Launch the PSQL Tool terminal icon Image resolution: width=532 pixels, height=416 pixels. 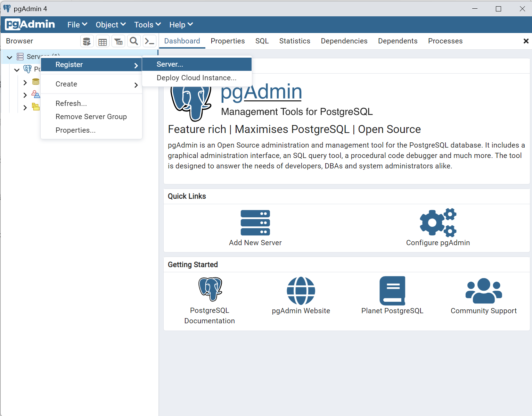[149, 41]
